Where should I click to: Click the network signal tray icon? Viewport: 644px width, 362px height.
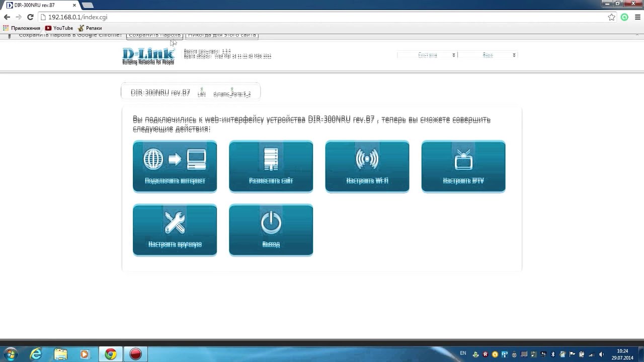(x=592, y=354)
